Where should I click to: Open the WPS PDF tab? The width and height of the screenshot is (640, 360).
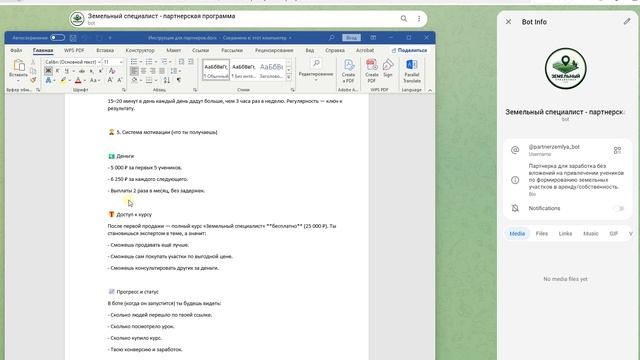tap(74, 50)
